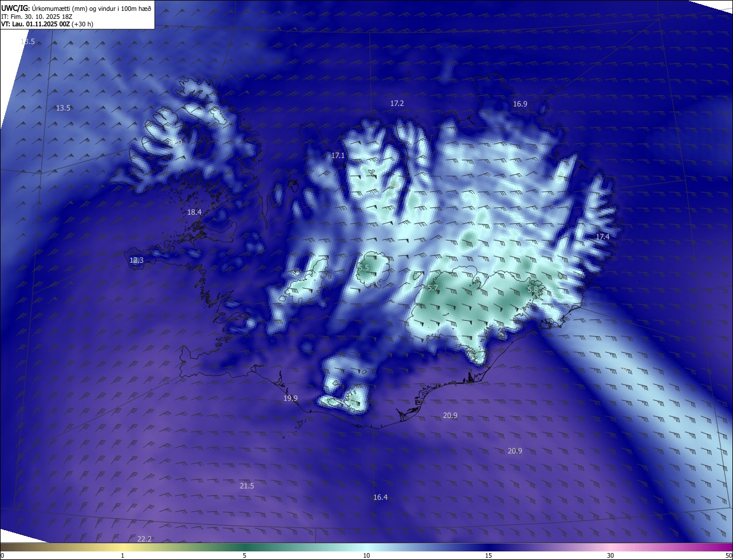Click the 5.8 value label
Viewport: 733px width, 560px height.
pos(533,290)
